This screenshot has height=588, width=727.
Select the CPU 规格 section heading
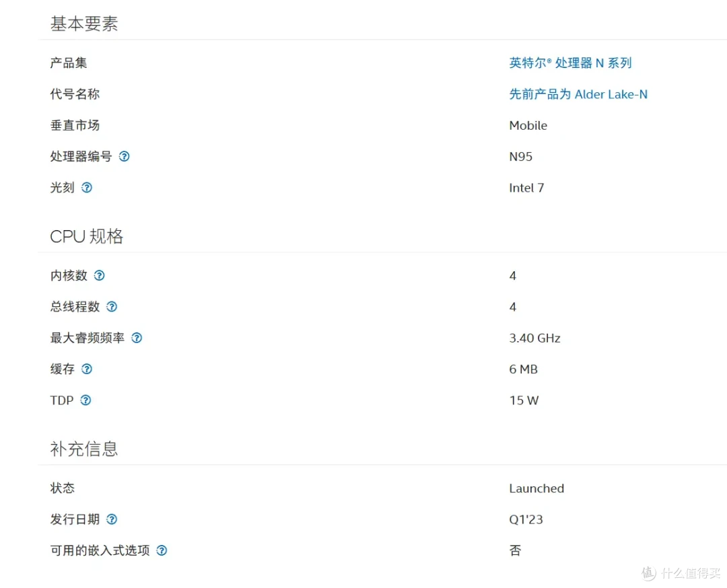pos(87,236)
